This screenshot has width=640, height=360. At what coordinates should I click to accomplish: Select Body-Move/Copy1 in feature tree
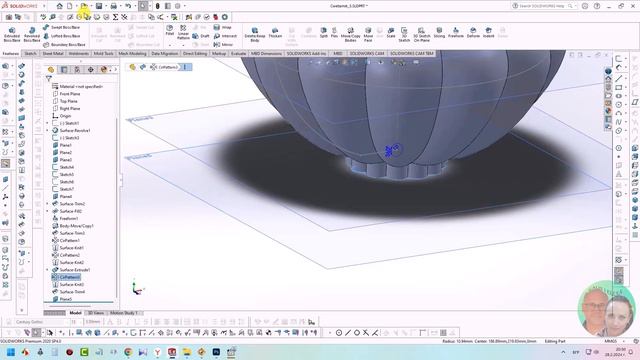(73, 226)
